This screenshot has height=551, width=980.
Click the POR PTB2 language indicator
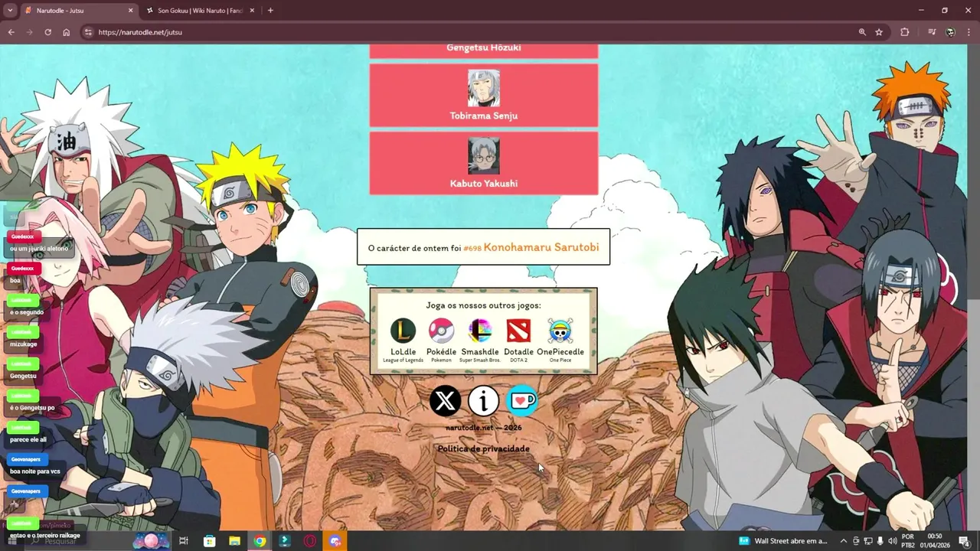(908, 541)
